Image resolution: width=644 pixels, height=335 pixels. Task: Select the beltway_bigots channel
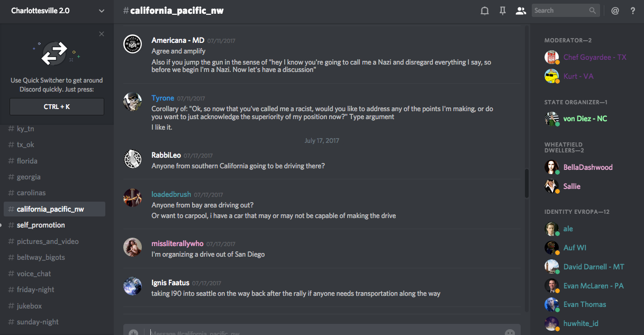pyautogui.click(x=41, y=257)
